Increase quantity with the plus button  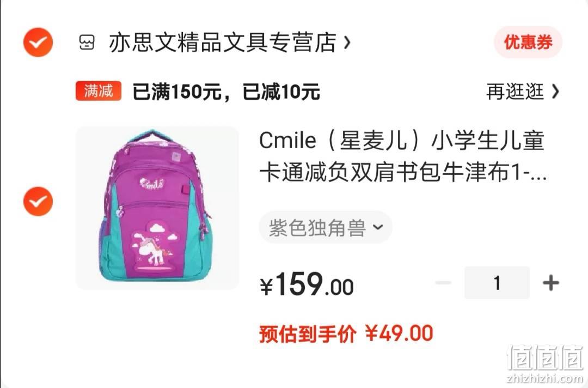pos(551,283)
